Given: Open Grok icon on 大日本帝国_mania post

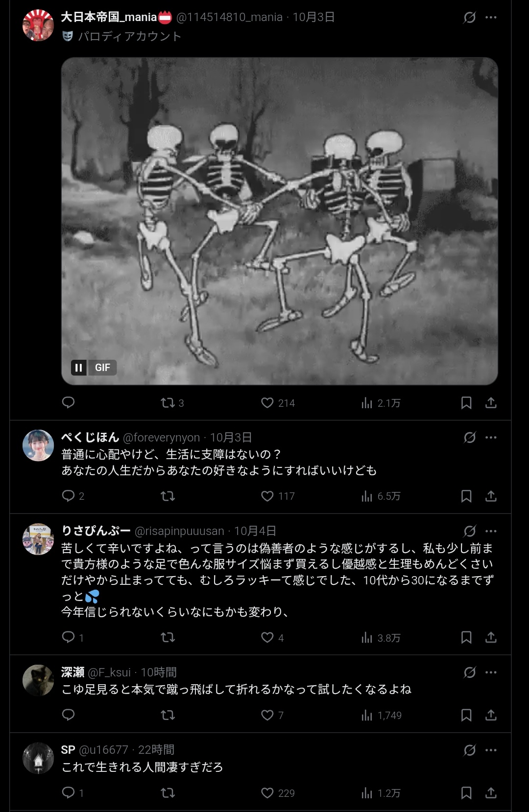Looking at the screenshot, I should point(470,18).
